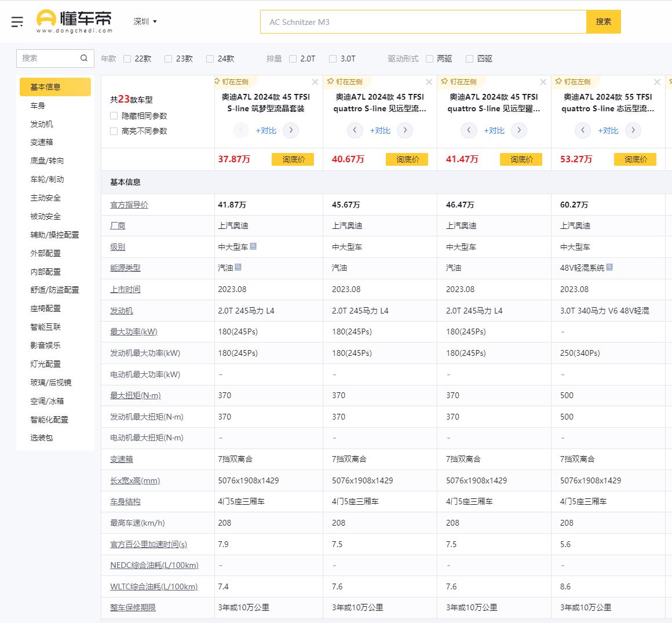Jump to 主动安全 section
This screenshot has height=623, width=672.
pyautogui.click(x=45, y=198)
